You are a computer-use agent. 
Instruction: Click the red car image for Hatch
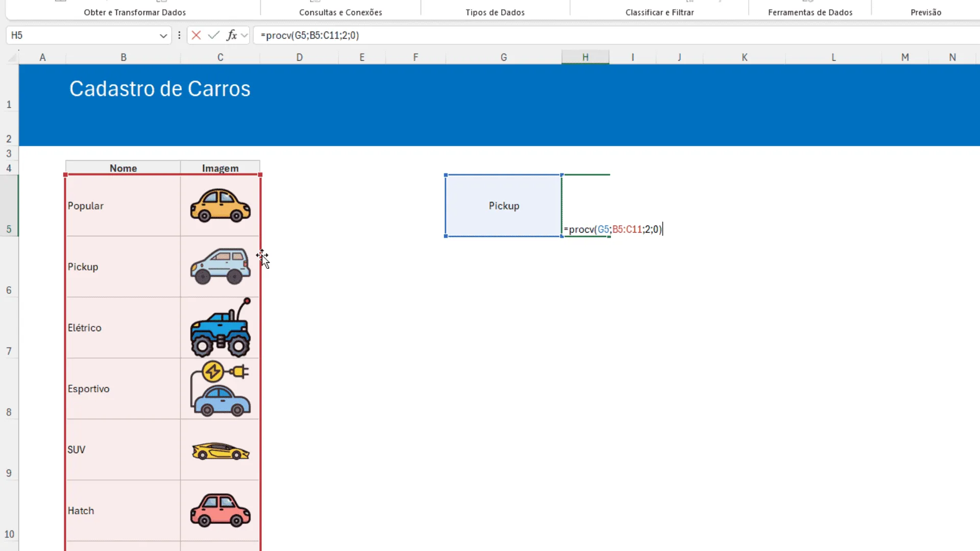pos(220,510)
